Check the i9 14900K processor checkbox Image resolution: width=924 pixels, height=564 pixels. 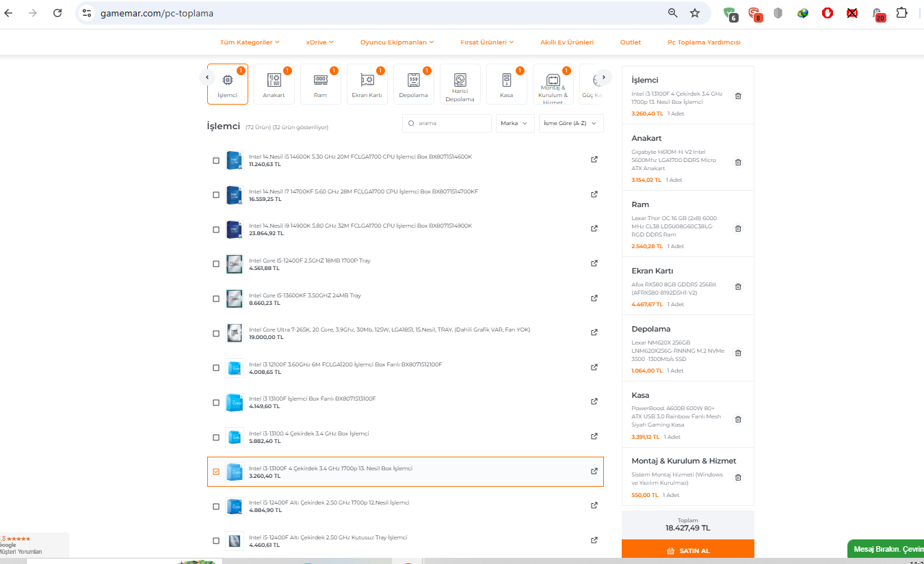pyautogui.click(x=216, y=230)
